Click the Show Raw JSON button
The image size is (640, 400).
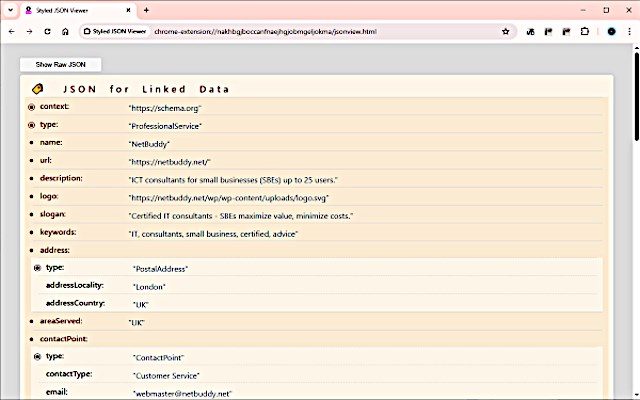tap(60, 64)
